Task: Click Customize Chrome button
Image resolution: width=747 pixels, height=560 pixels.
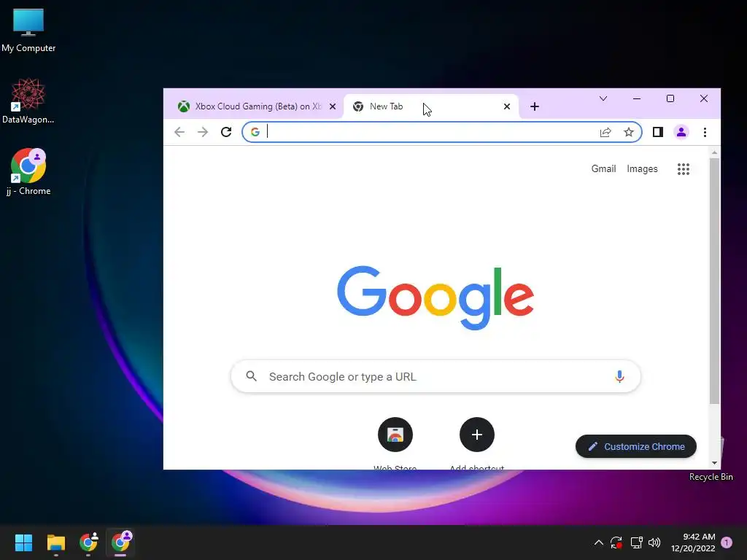Action: tap(636, 447)
